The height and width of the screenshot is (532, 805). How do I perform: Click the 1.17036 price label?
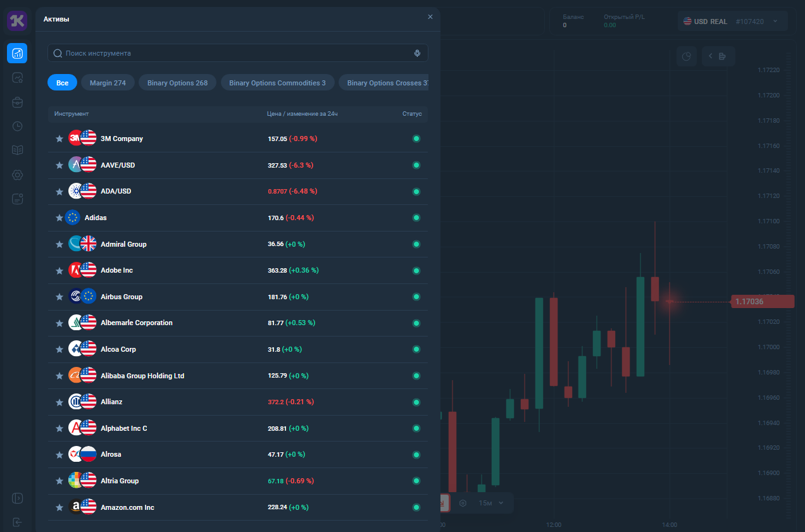click(x=763, y=302)
